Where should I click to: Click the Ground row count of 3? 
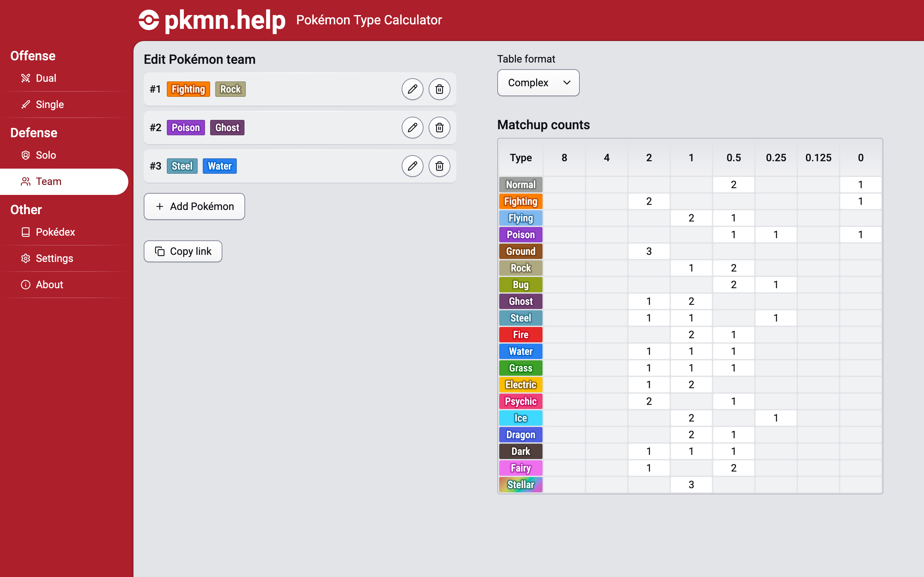pyautogui.click(x=648, y=252)
